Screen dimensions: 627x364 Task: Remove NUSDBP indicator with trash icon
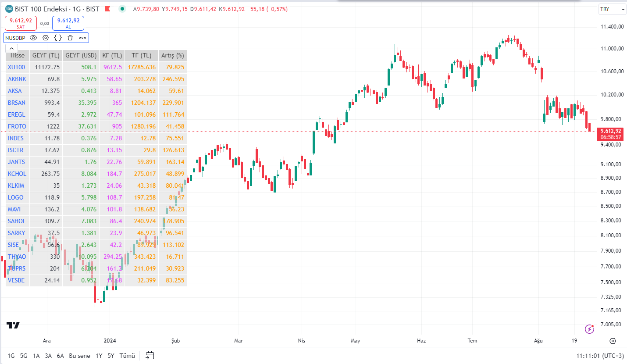click(x=70, y=38)
